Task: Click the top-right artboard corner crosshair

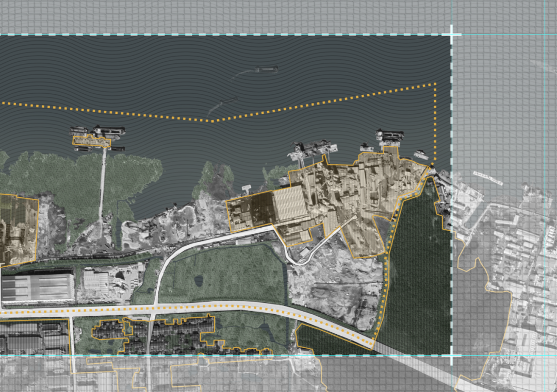Action: click(452, 35)
